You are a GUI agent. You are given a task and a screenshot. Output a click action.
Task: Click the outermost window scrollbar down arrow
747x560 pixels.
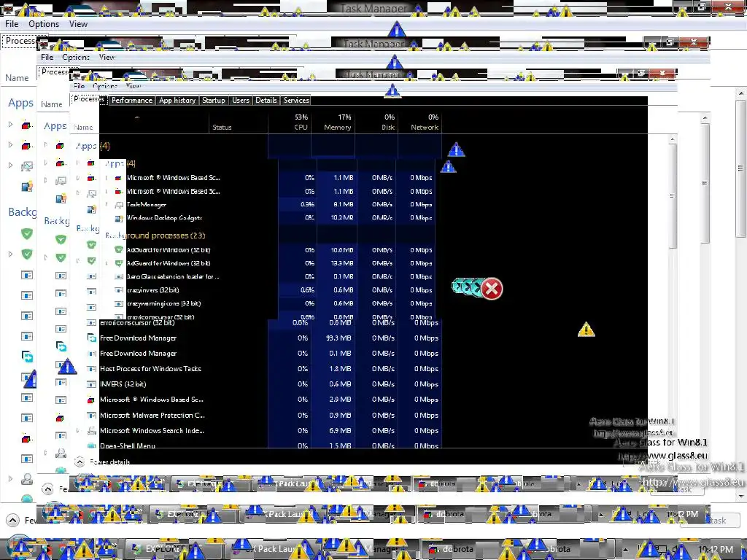740,496
